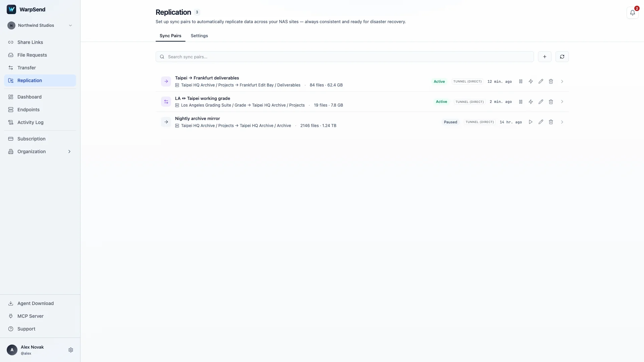Screen dimensions: 644x362
Task: Switch to the Settings tab
Action: (199, 36)
